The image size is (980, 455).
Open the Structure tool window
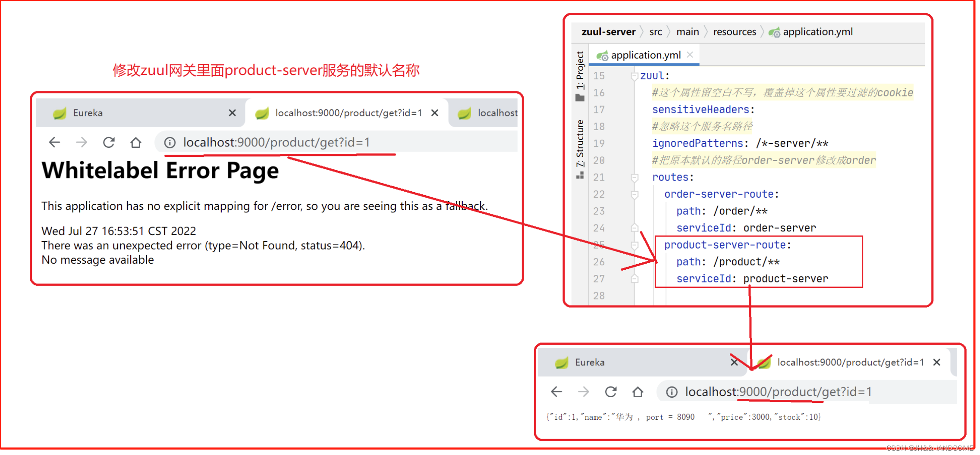pos(580,149)
